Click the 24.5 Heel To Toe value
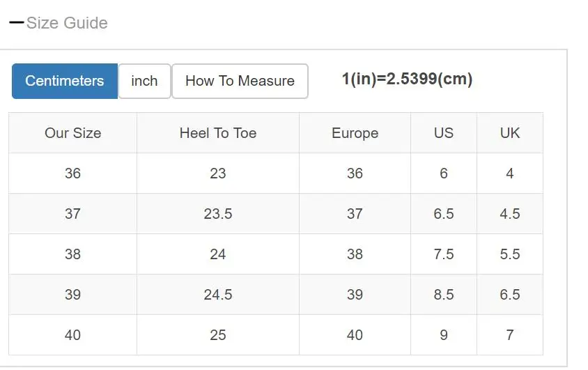 pos(218,295)
